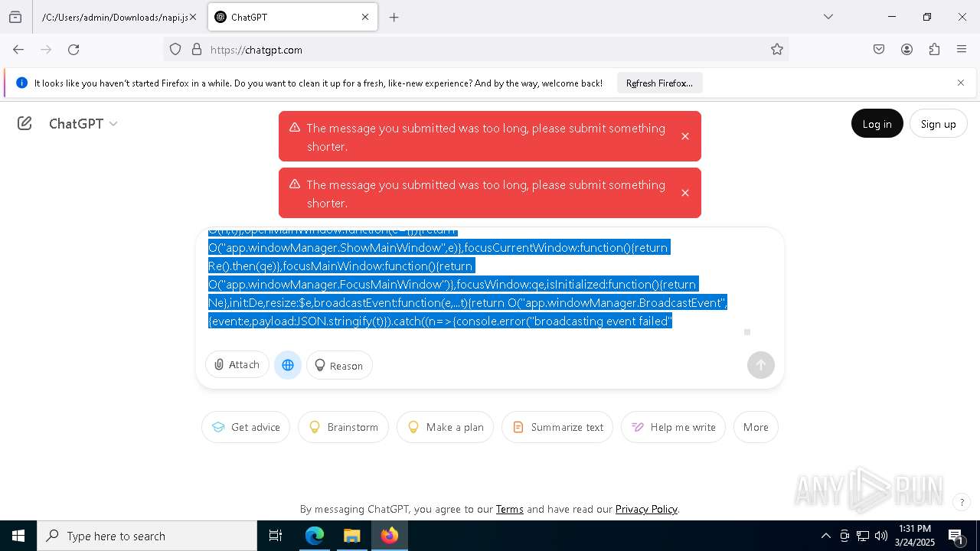Choose the Help me write suggestion

pos(673,427)
